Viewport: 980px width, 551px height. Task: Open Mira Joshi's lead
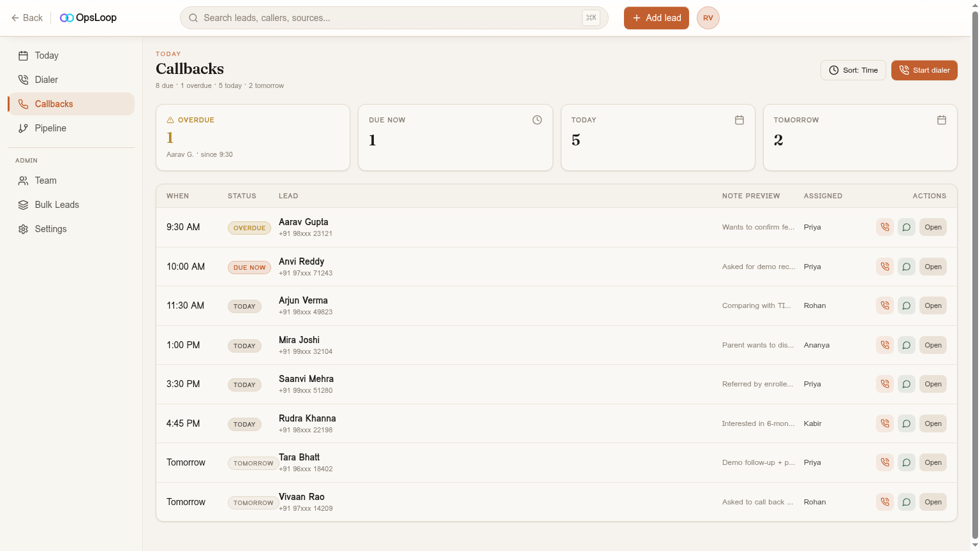click(x=933, y=345)
